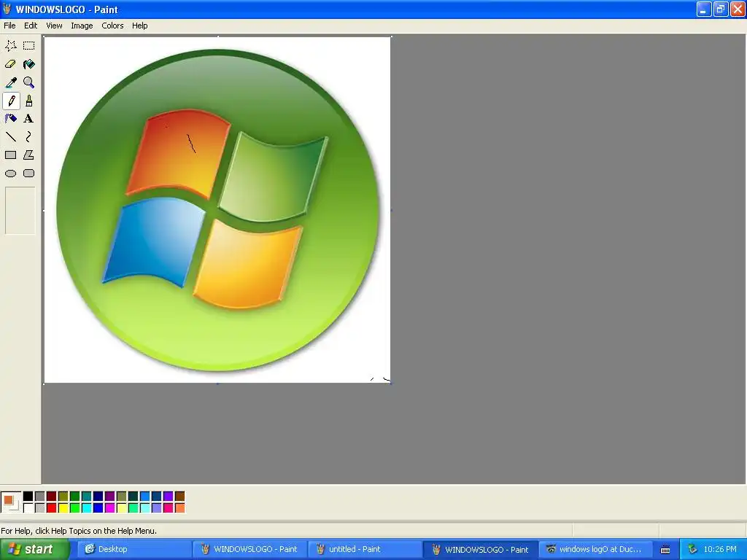Select the bright lime green swatch

(75, 508)
